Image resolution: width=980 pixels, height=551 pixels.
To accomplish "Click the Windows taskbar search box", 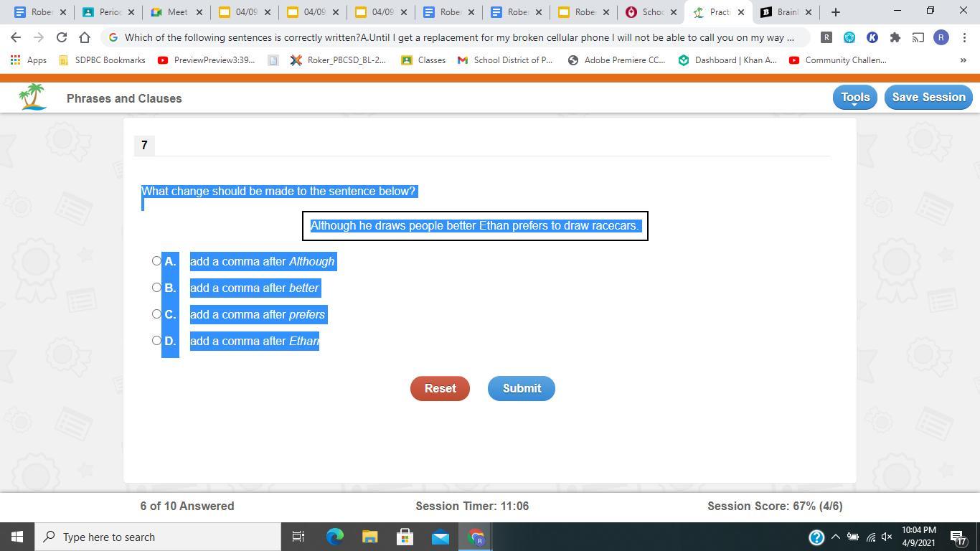I will pos(158,537).
